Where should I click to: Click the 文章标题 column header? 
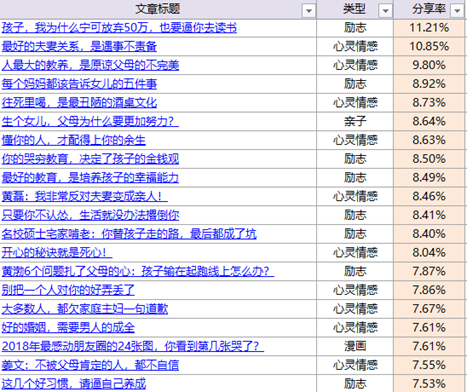pyautogui.click(x=158, y=9)
